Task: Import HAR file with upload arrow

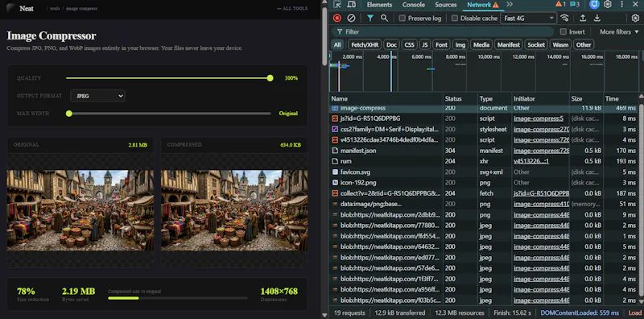Action: (x=582, y=18)
